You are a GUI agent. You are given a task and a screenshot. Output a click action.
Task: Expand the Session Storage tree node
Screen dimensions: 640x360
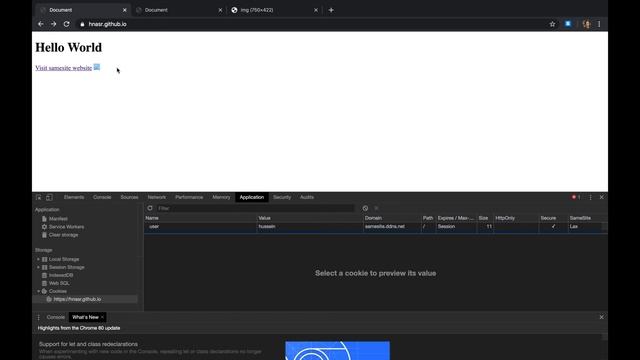[38, 267]
